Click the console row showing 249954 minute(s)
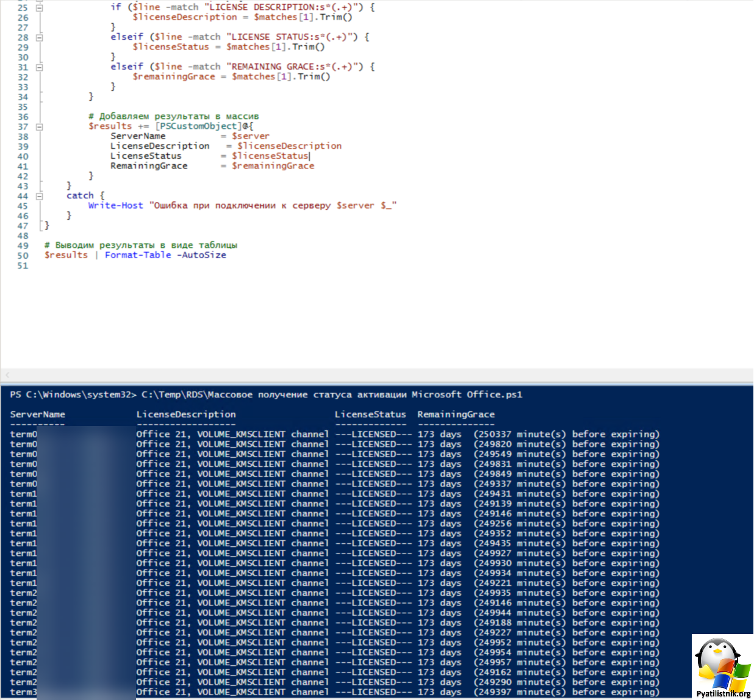The image size is (754, 700). 335,652
